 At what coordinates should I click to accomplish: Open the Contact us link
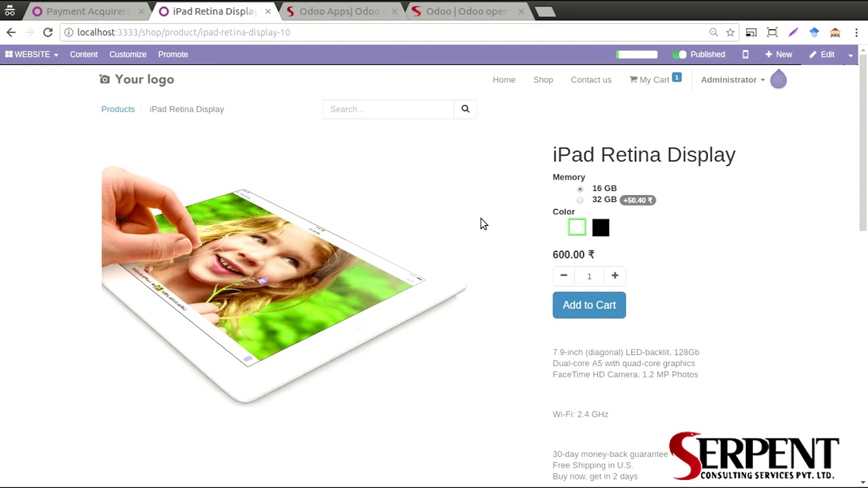tap(591, 79)
